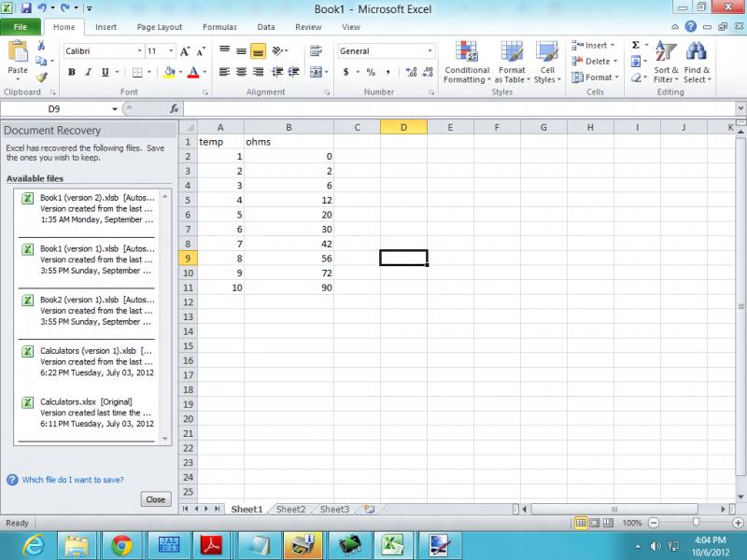Click the AutoSum sigma icon

(x=636, y=45)
